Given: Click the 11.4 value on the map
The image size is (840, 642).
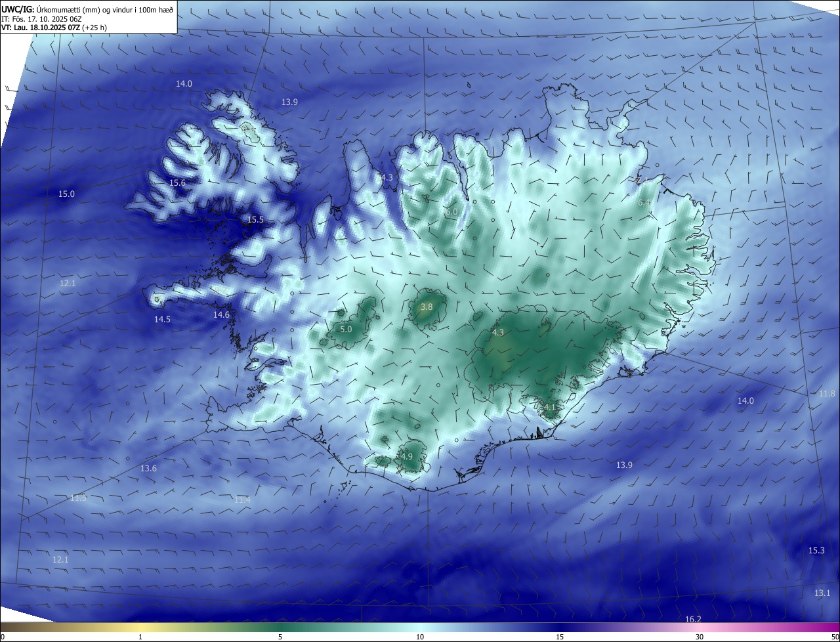Looking at the screenshot, I should point(242,500).
